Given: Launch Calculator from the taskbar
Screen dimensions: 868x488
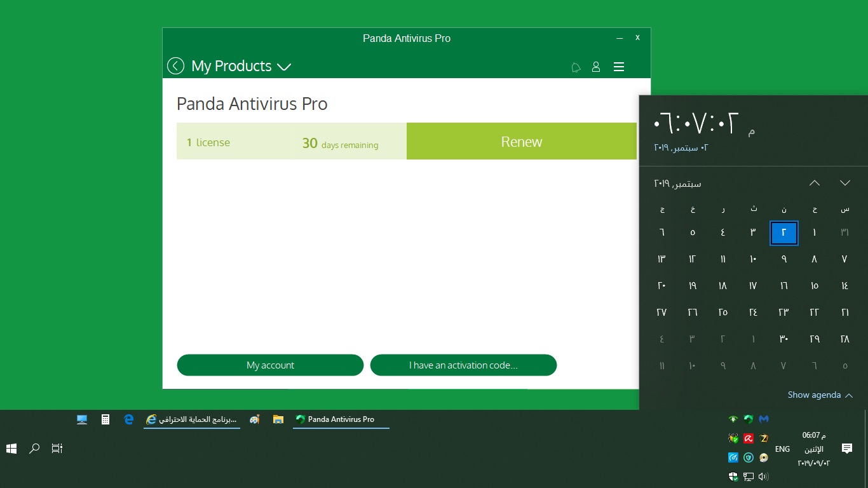Looking at the screenshot, I should click(105, 419).
